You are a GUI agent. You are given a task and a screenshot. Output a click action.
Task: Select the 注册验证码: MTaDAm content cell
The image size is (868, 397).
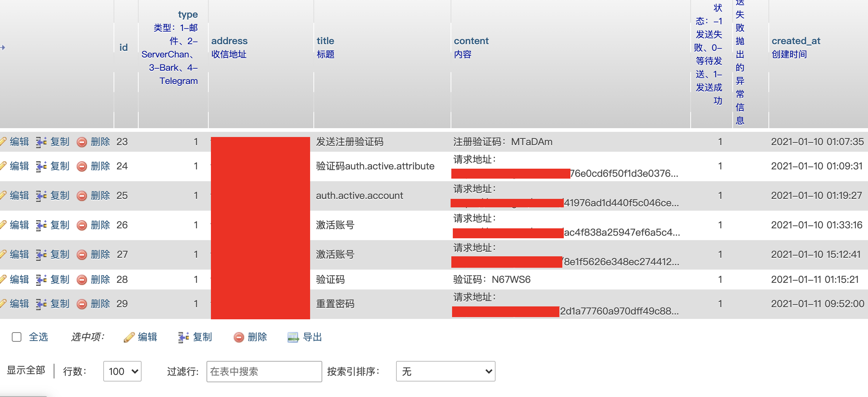[503, 142]
